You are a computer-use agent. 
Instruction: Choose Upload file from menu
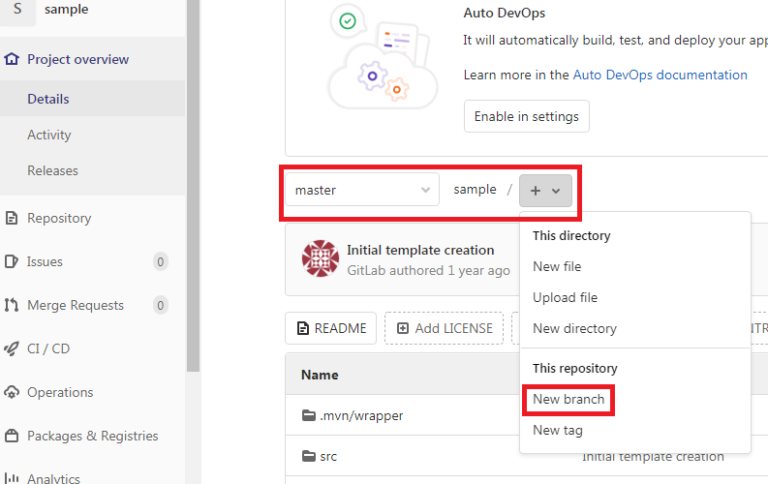[x=565, y=297]
